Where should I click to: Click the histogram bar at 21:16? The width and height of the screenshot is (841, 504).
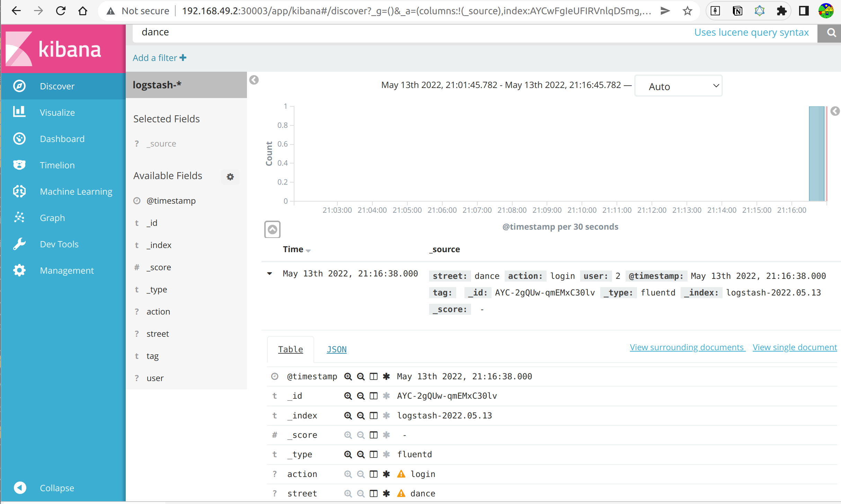tap(816, 153)
